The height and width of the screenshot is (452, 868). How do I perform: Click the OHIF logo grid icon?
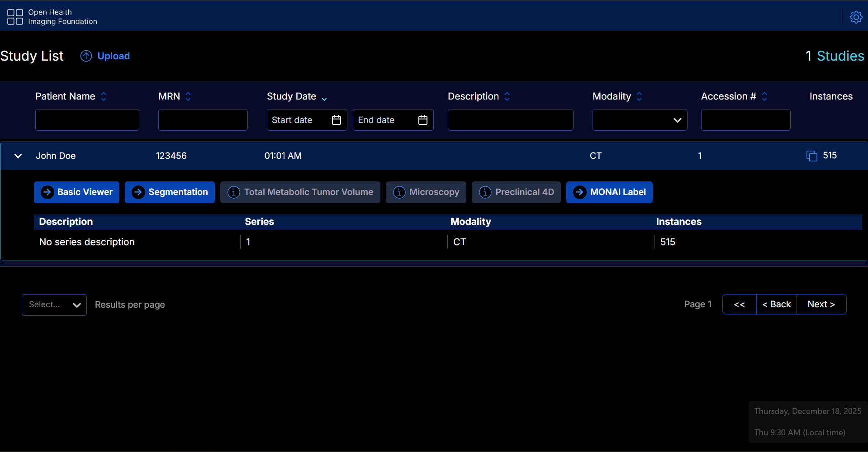click(15, 17)
